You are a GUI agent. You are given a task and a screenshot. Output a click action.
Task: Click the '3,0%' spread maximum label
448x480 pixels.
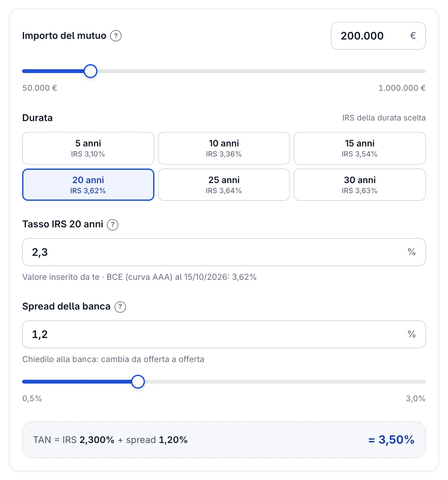[x=415, y=398]
